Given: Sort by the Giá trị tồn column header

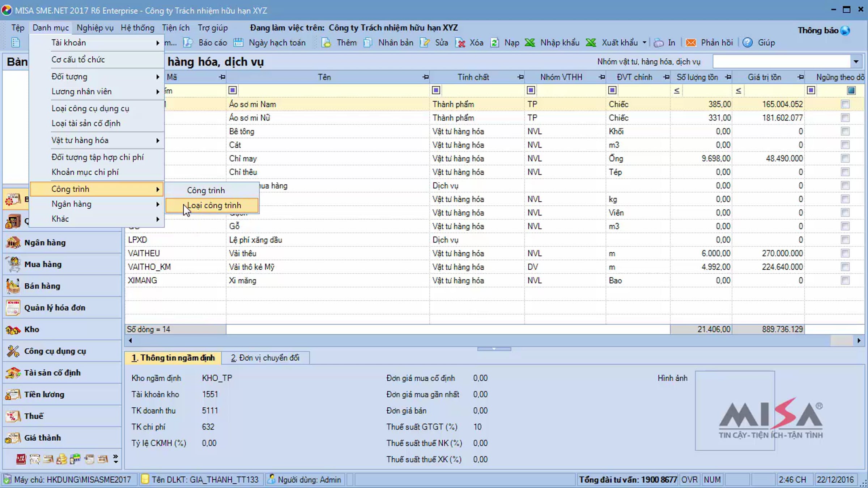Looking at the screenshot, I should point(764,77).
